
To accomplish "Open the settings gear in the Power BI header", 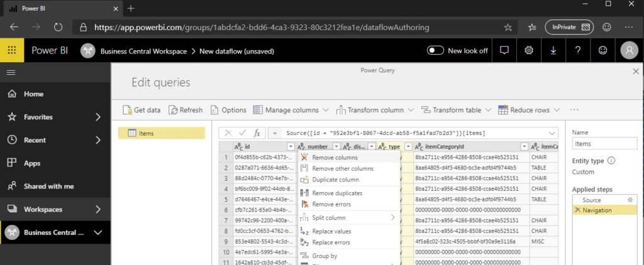I will coord(528,50).
